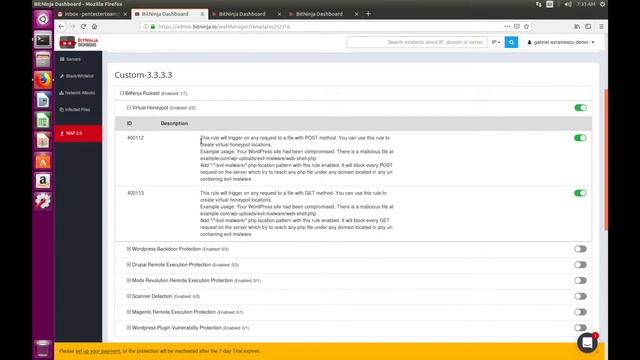640x360 pixels.
Task: Close the active BitNinja Dashboard tab
Action: tap(202, 14)
